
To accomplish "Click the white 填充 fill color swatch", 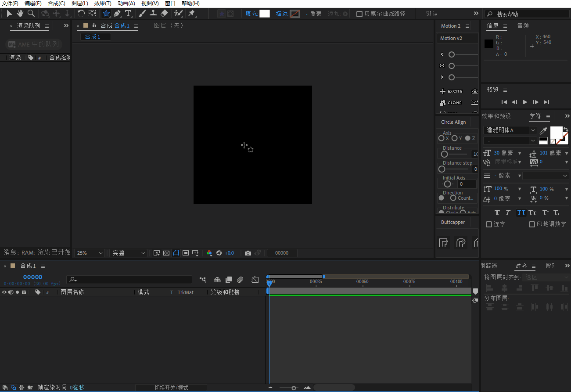I will click(x=265, y=14).
